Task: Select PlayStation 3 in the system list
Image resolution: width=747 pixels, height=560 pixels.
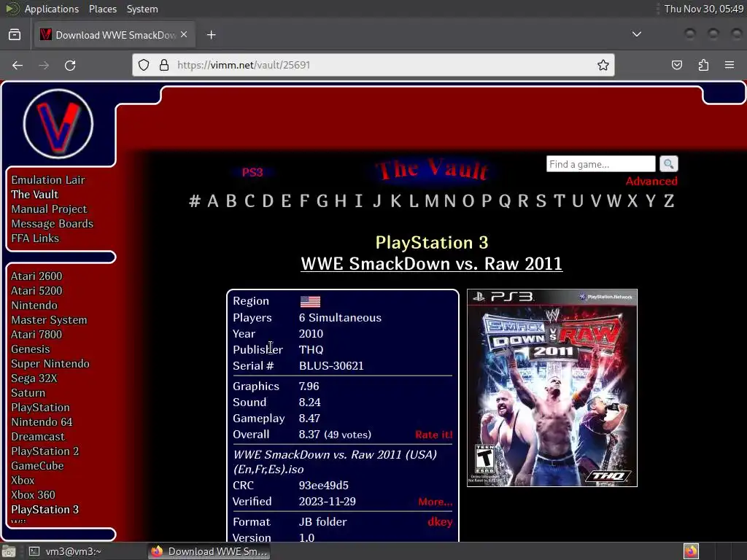Action: tap(45, 510)
